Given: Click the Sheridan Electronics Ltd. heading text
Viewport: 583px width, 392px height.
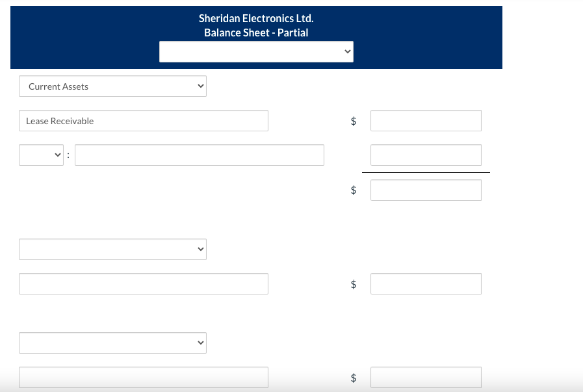Looking at the screenshot, I should click(x=256, y=18).
